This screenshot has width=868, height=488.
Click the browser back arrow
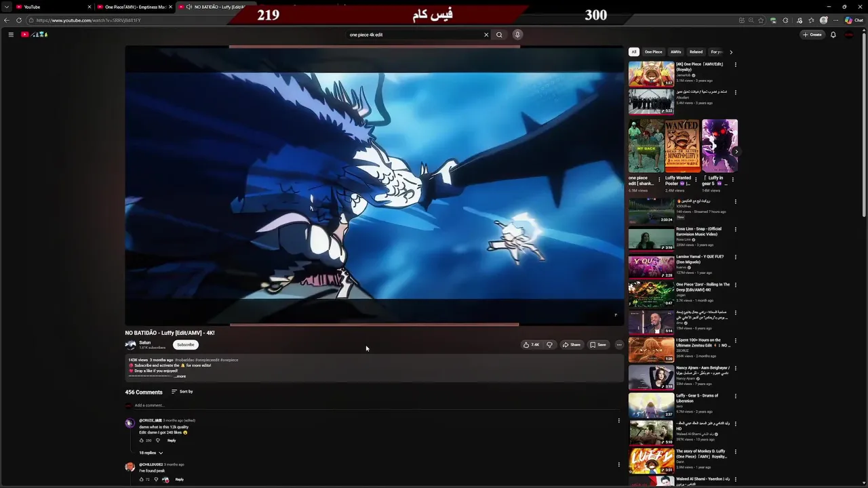[x=7, y=20]
